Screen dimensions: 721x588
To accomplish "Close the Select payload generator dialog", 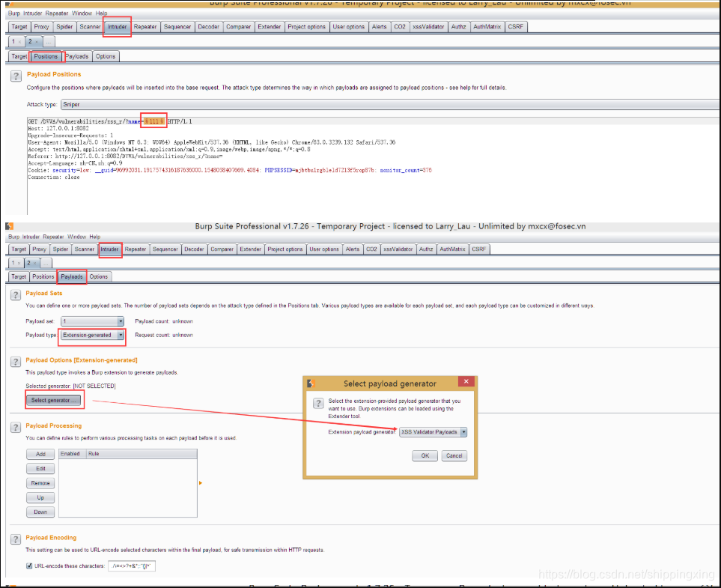I will click(466, 381).
